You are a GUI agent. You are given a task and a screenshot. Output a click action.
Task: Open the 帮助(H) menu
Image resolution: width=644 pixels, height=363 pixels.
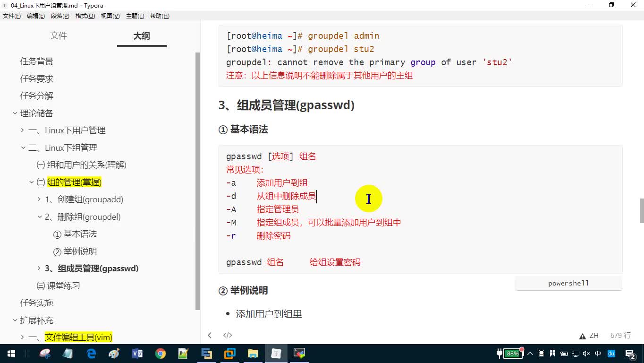(160, 16)
